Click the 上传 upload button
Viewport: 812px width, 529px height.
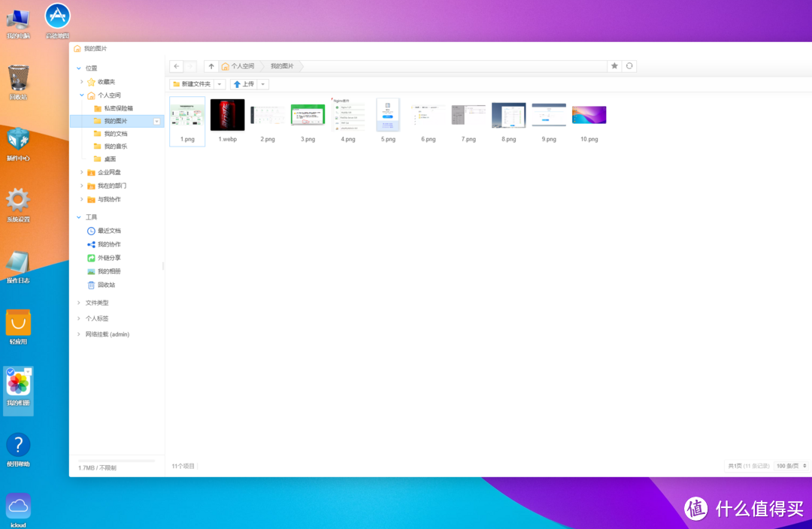(244, 84)
